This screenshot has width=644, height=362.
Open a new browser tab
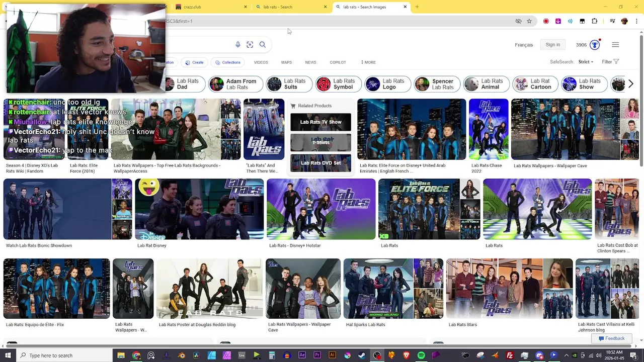click(x=417, y=7)
